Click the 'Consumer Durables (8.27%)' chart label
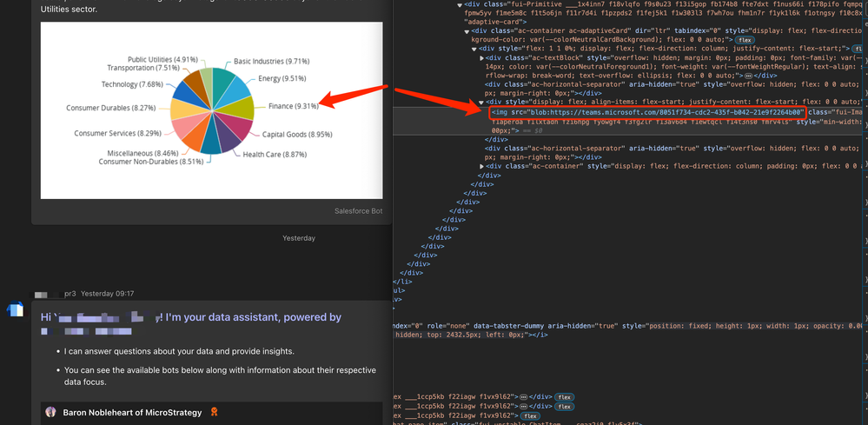This screenshot has width=868, height=425. pos(110,108)
